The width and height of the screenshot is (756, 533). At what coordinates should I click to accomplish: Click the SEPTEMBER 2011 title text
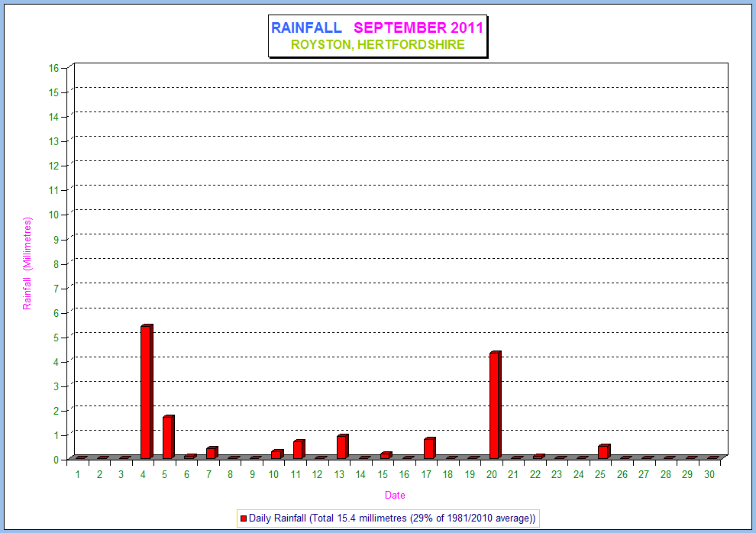[418, 28]
